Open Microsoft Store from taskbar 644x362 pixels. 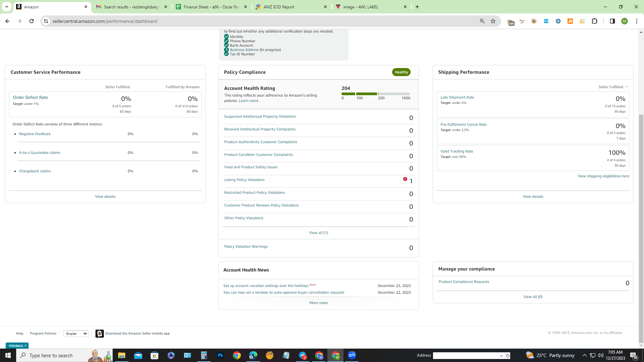[154, 355]
